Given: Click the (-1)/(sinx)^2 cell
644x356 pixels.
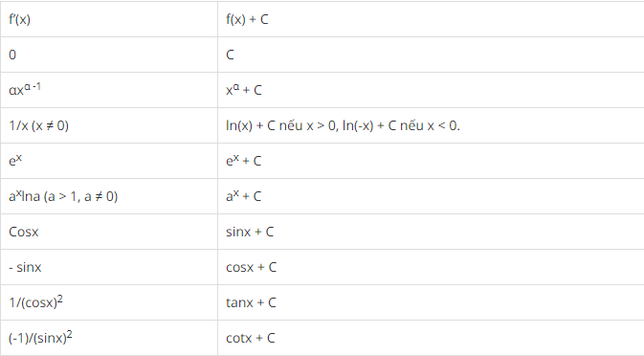Looking at the screenshot, I should pyautogui.click(x=109, y=338).
